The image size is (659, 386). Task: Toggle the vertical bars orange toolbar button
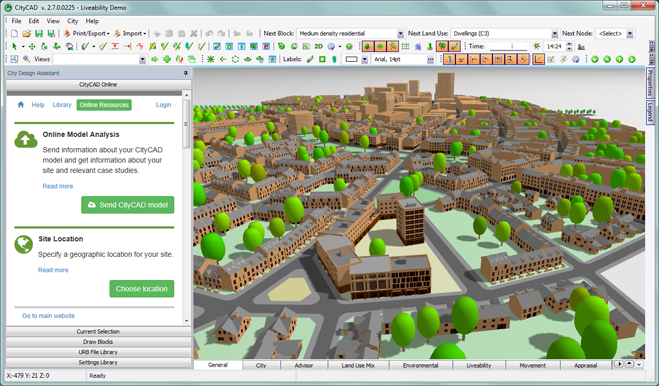click(498, 59)
